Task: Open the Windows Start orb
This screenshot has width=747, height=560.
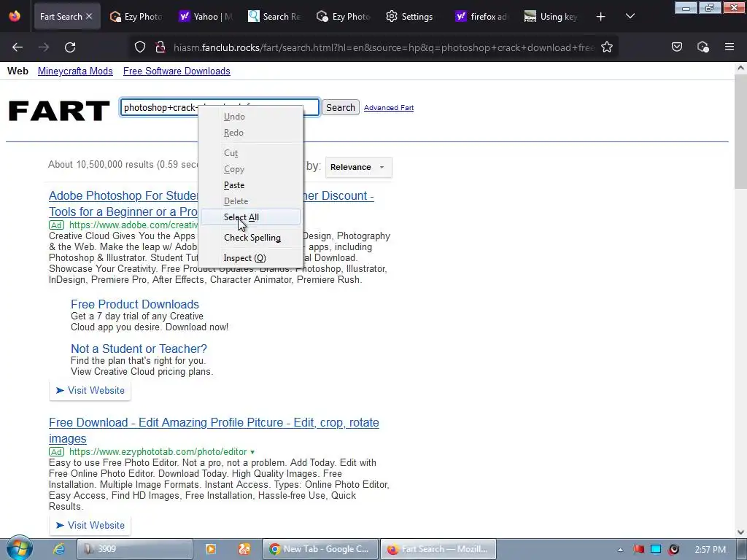Action: 19,548
